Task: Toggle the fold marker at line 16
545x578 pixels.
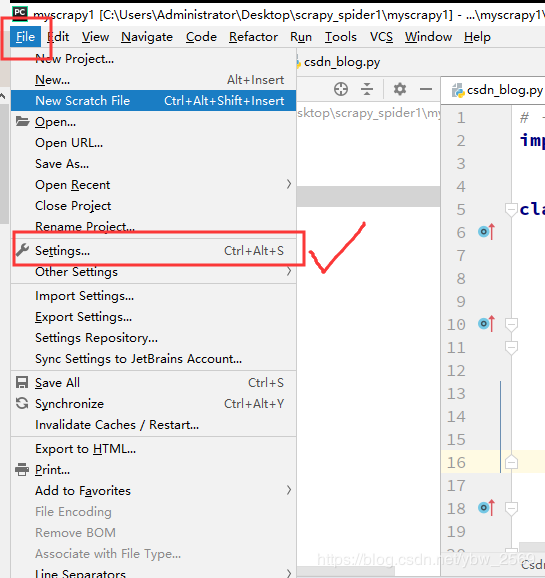Action: [x=511, y=462]
